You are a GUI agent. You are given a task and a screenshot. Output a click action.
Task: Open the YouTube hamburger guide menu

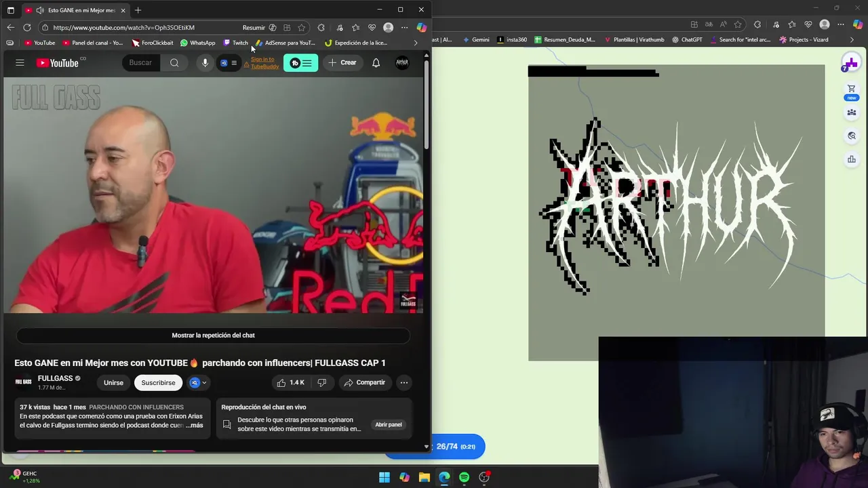(20, 62)
